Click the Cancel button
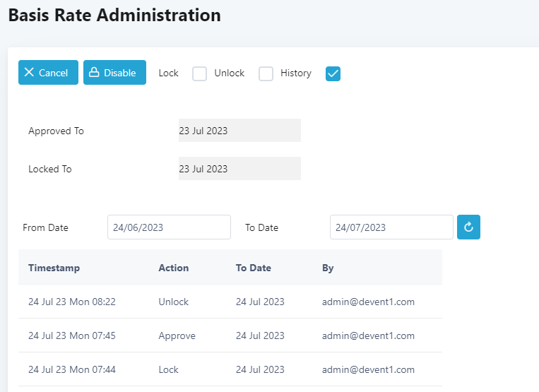 coord(48,73)
